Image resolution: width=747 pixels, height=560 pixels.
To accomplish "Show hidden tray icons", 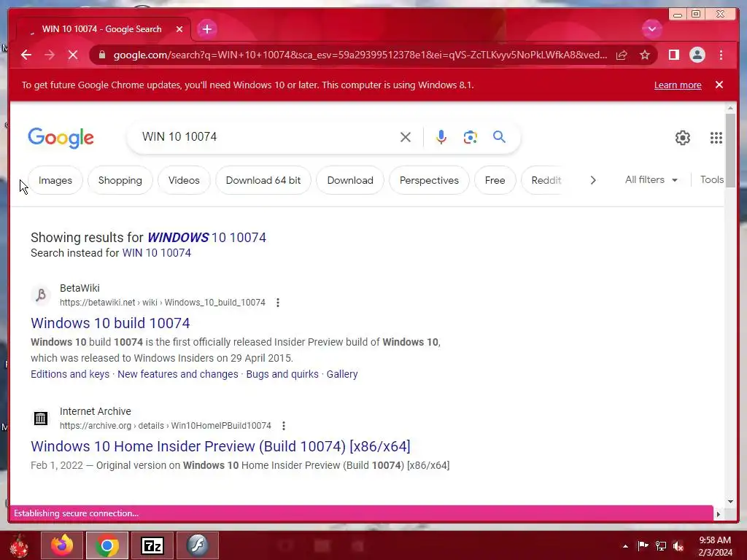I will pos(625,546).
